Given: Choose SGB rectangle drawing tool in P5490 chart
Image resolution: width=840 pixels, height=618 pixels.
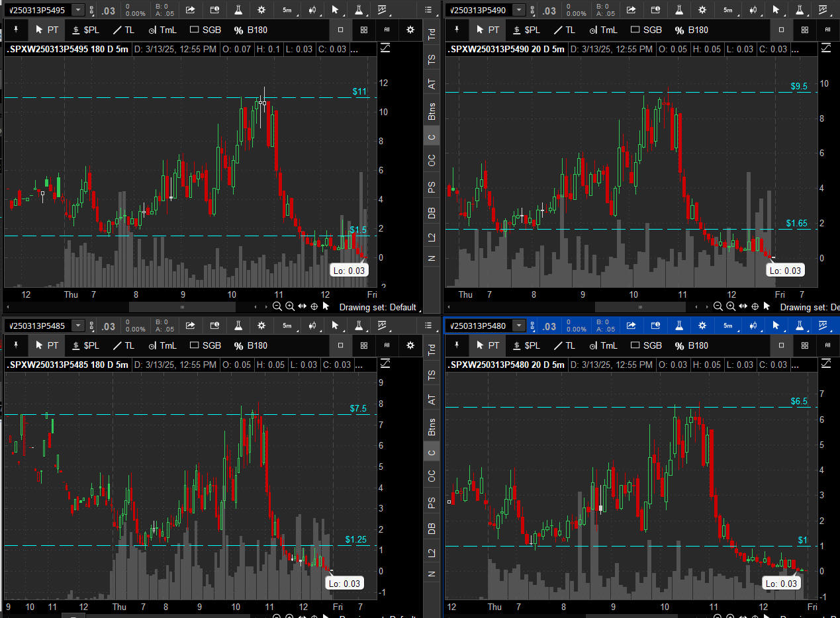Looking at the screenshot, I should pos(646,30).
